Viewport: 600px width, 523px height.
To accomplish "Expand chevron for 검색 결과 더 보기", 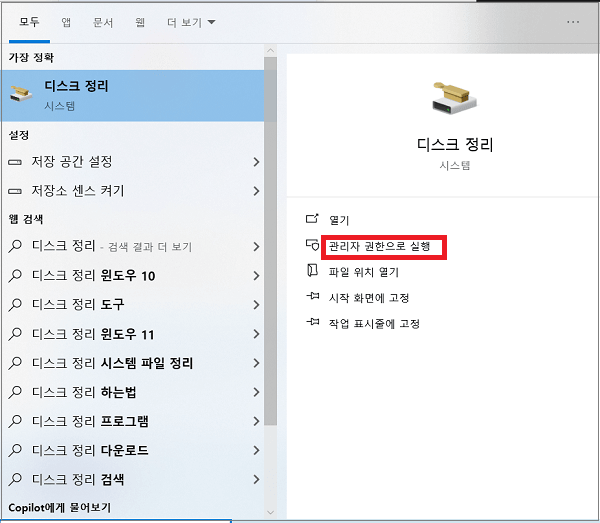I will pyautogui.click(x=256, y=247).
